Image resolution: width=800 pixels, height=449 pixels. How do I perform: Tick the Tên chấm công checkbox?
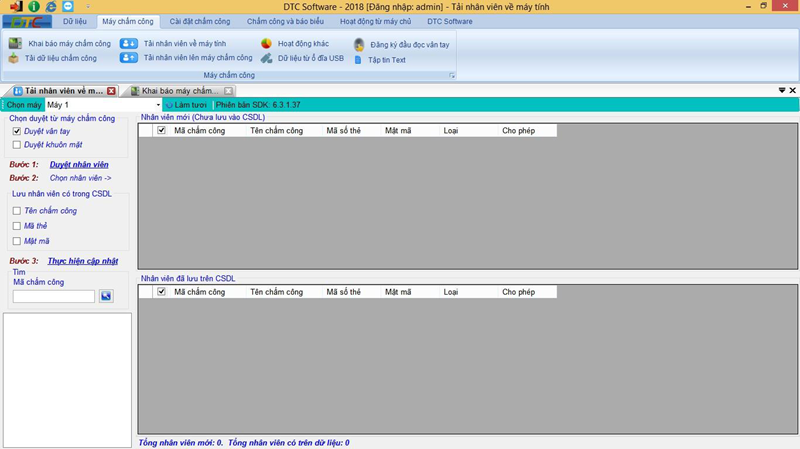[x=17, y=211]
